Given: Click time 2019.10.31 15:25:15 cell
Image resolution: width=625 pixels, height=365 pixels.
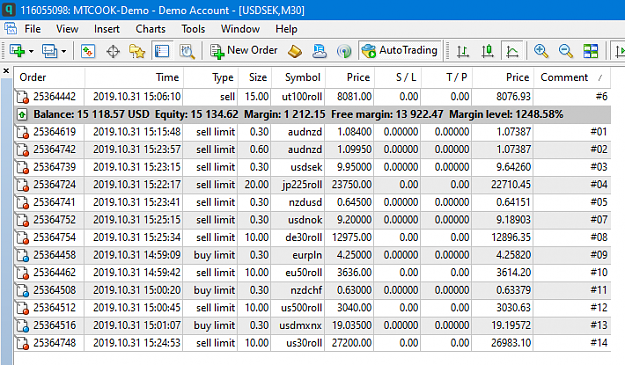Looking at the screenshot, I should click(x=137, y=220).
